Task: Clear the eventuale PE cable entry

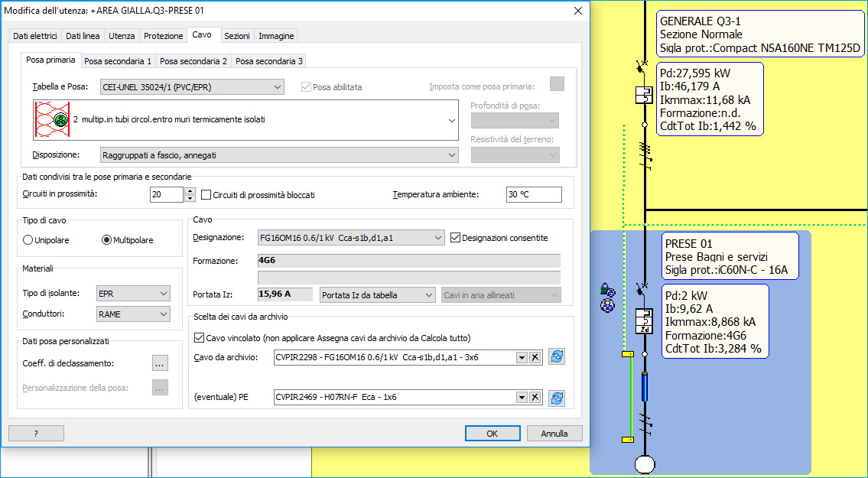Action: tap(535, 397)
